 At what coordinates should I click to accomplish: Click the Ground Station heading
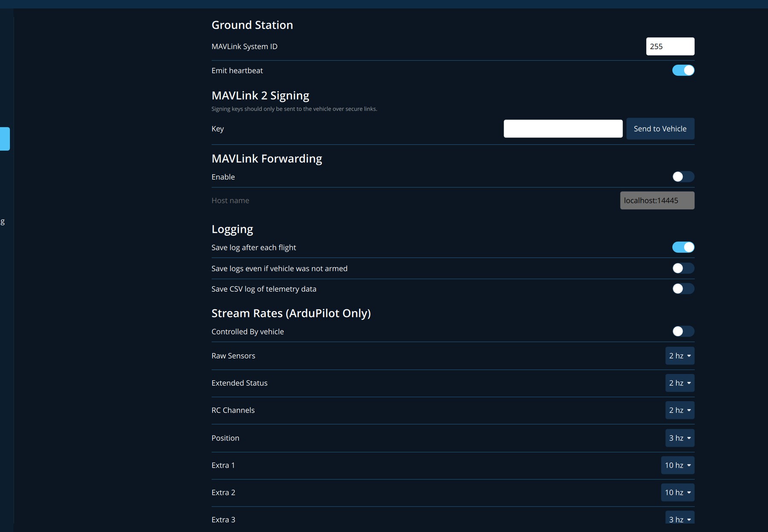pos(252,25)
